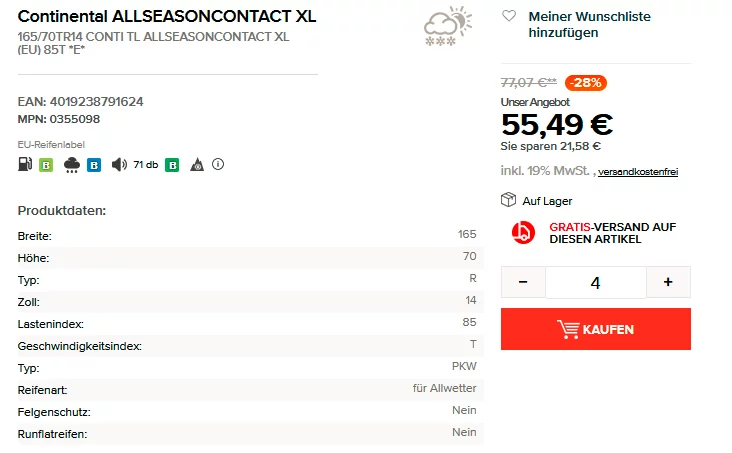Click the red KAUFEN button
732x453 pixels.
(x=596, y=329)
